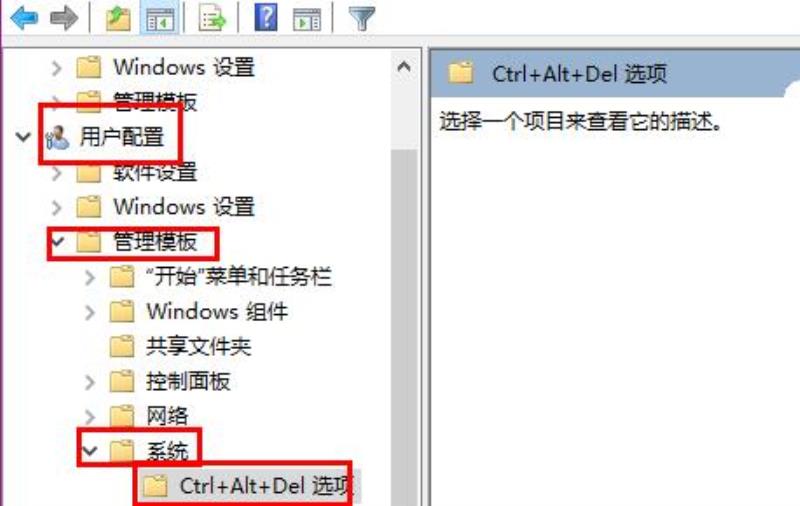The width and height of the screenshot is (800, 506).
Task: Click the Export List toolbar icon
Action: point(212,18)
